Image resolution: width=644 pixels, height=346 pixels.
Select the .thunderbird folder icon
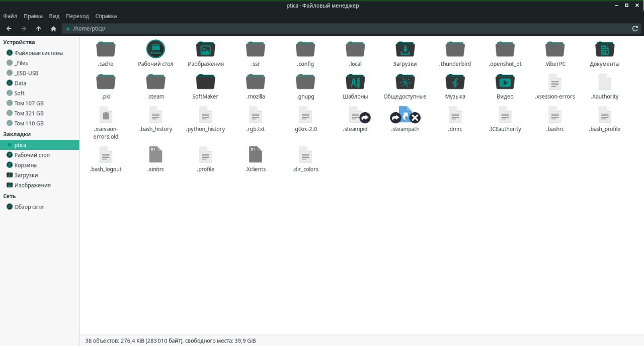(x=455, y=49)
